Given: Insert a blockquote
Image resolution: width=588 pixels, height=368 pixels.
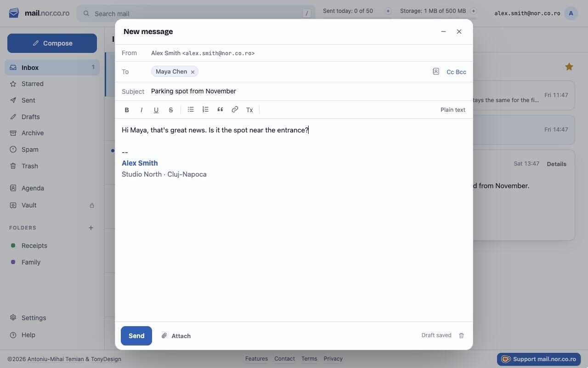Looking at the screenshot, I should click(x=220, y=109).
